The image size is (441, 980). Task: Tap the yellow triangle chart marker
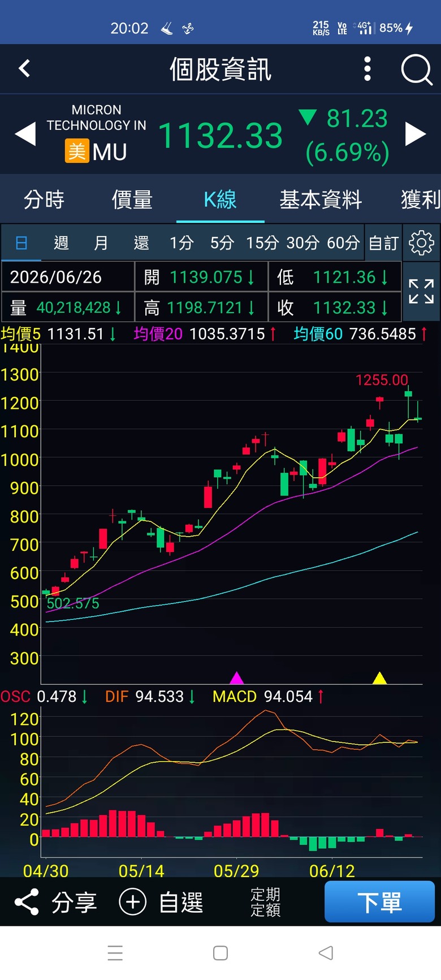click(379, 677)
